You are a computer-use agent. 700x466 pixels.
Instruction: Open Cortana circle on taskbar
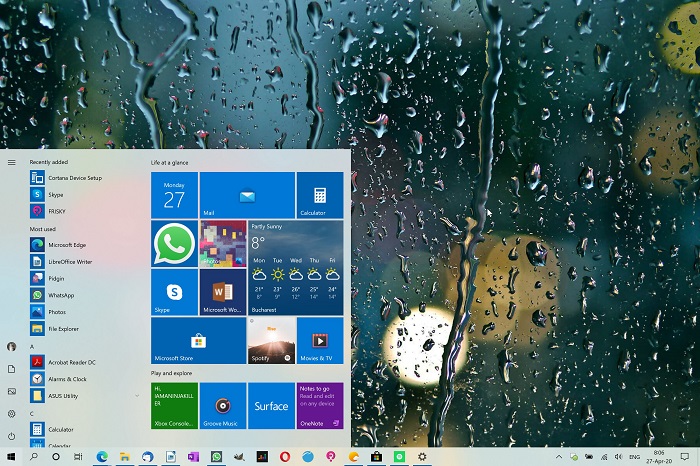[56, 457]
